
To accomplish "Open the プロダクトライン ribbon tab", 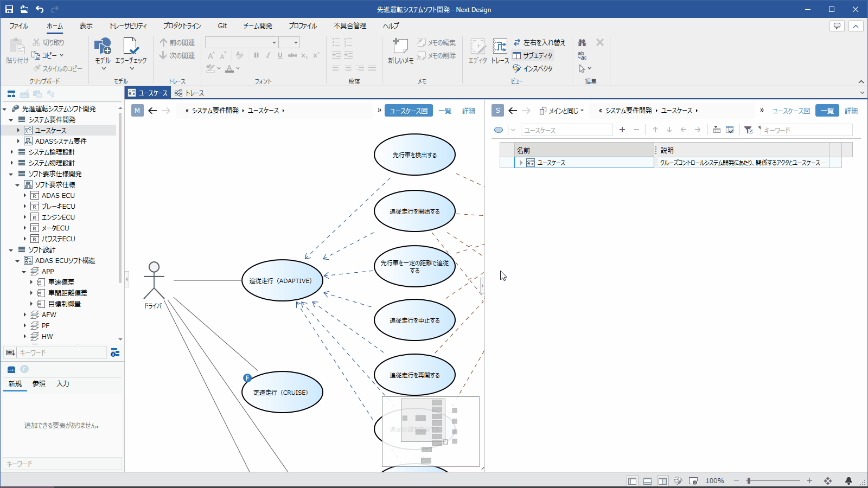I will 182,25.
